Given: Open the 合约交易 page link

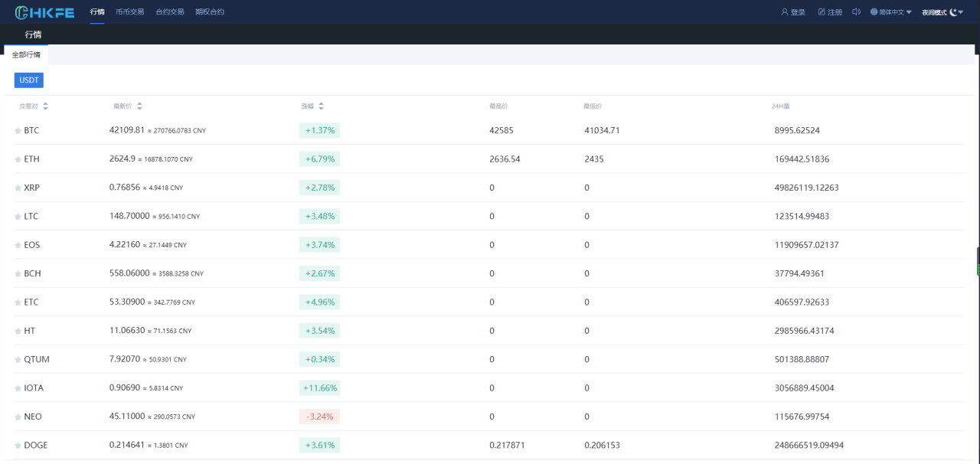Looking at the screenshot, I should (169, 12).
